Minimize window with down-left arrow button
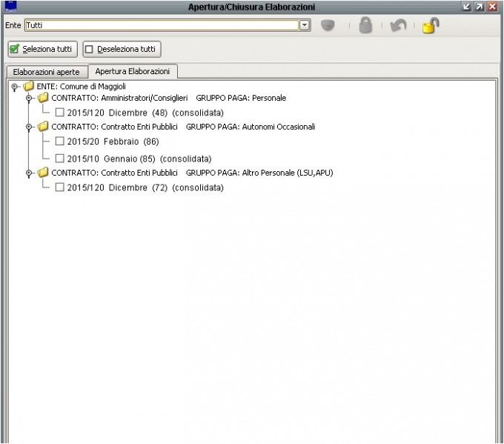The height and width of the screenshot is (444, 504). 466,7
